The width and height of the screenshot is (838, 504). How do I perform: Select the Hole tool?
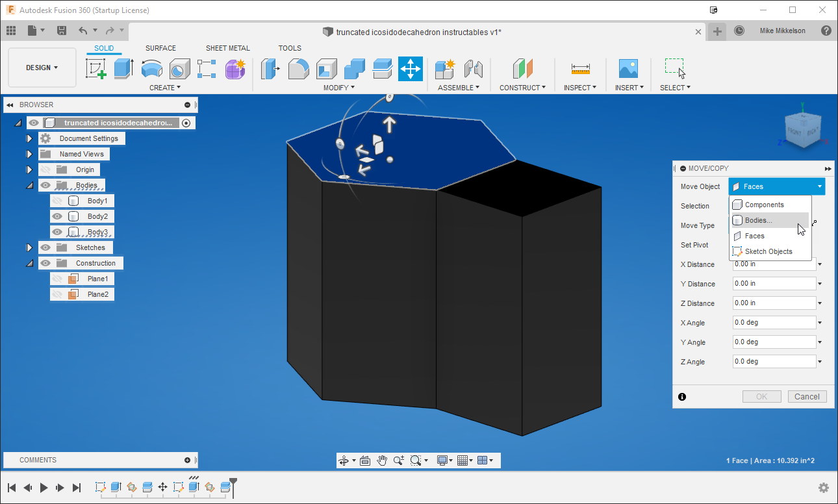[179, 69]
